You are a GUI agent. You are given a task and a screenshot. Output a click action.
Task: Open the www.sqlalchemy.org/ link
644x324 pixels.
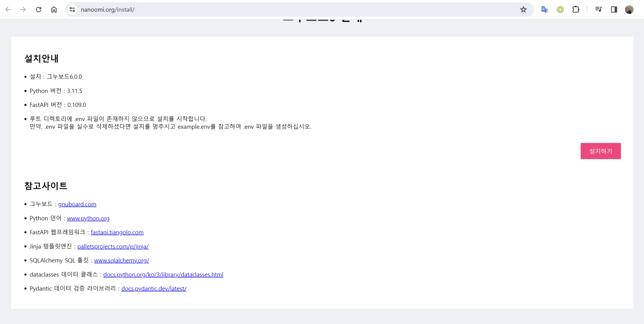pyautogui.click(x=122, y=260)
